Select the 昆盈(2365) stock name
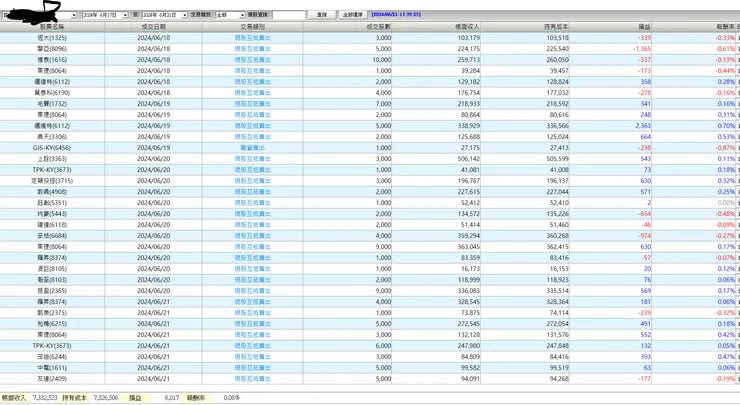Viewport: 740px width, 405px height. click(52, 291)
